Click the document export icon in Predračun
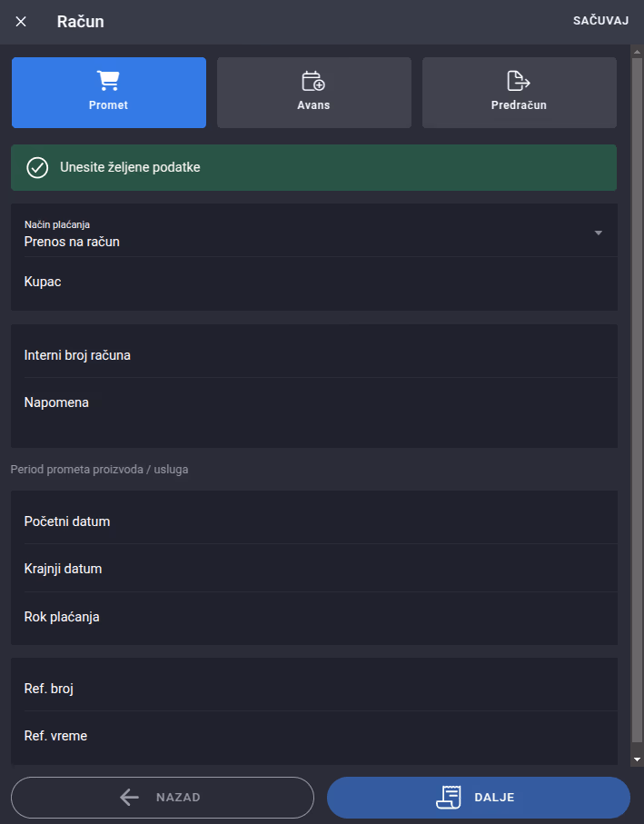This screenshot has width=644, height=824. (519, 81)
